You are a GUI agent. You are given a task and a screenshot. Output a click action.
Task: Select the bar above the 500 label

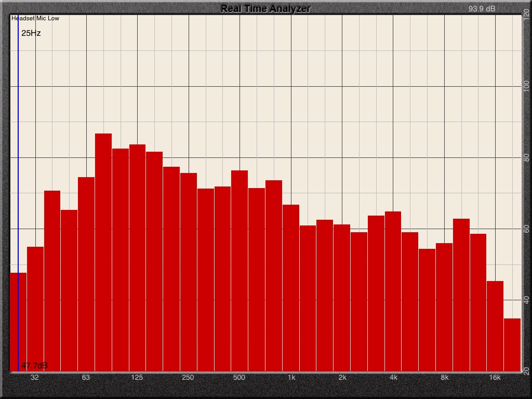[x=240, y=270]
